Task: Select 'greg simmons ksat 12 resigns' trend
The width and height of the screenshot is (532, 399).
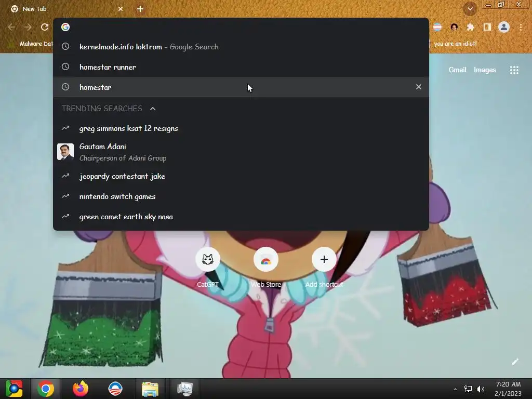Action: coord(241,129)
